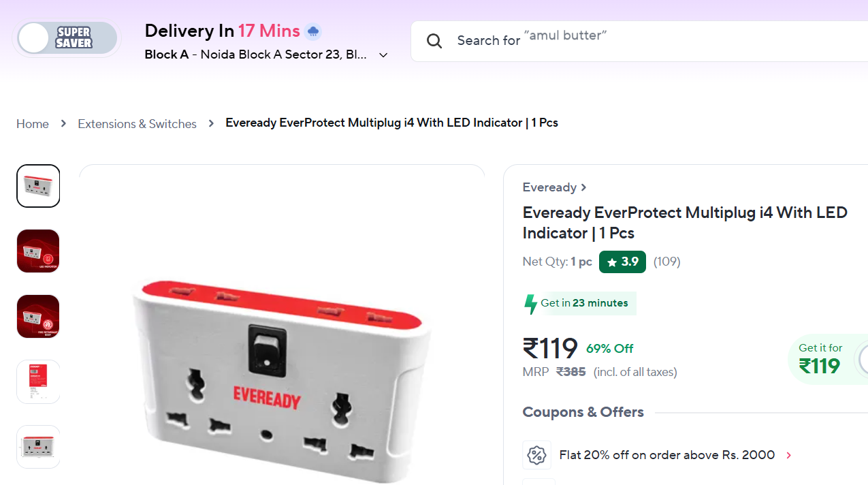
Task: Type in the search for products field
Action: coord(613,41)
